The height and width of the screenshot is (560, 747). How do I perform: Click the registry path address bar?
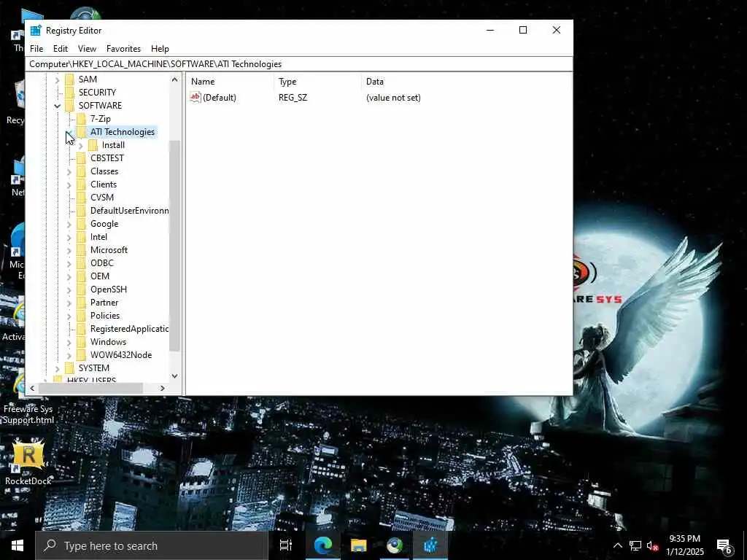[x=299, y=64]
